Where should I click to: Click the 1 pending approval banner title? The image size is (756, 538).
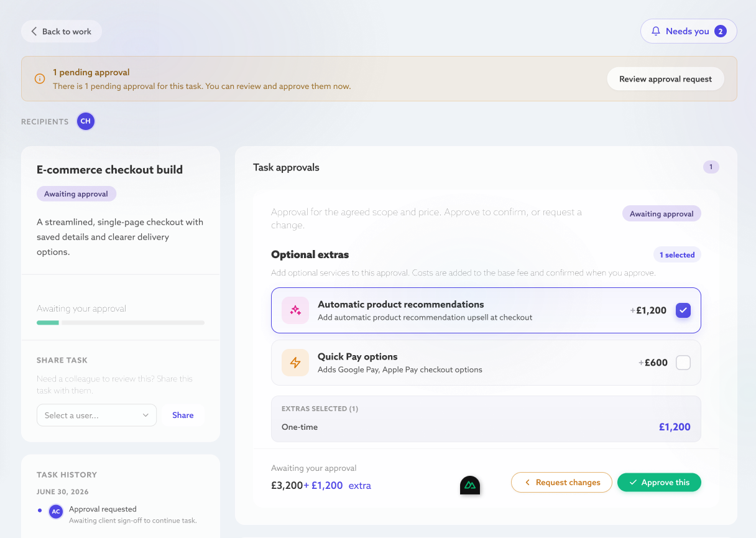[91, 73]
